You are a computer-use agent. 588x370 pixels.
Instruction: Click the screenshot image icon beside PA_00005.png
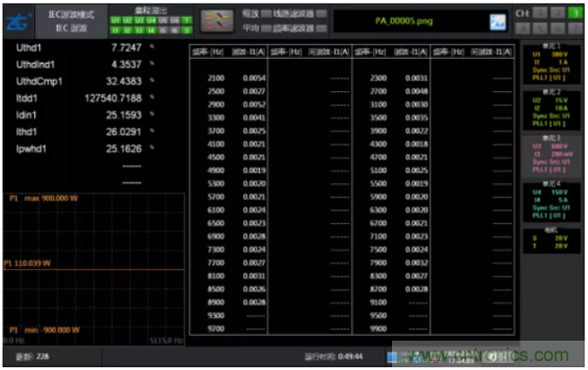(x=498, y=23)
